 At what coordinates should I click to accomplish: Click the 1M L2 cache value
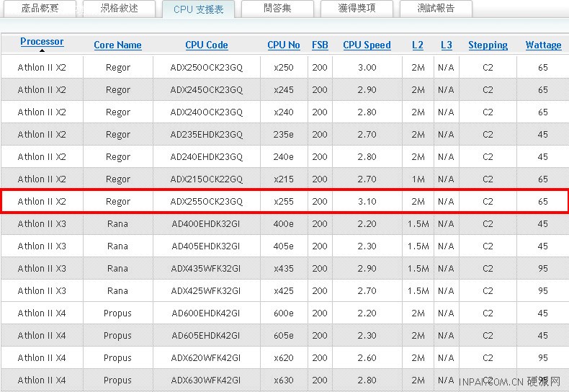418,179
